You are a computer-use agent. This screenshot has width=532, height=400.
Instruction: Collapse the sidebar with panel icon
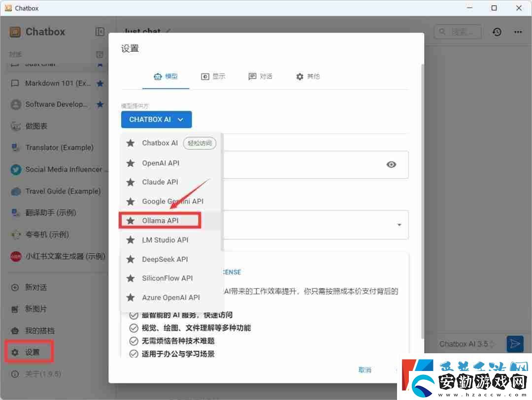point(100,32)
